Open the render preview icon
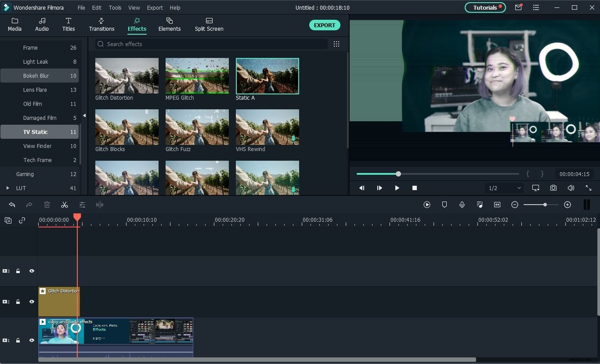The height and width of the screenshot is (364, 600). (x=427, y=205)
